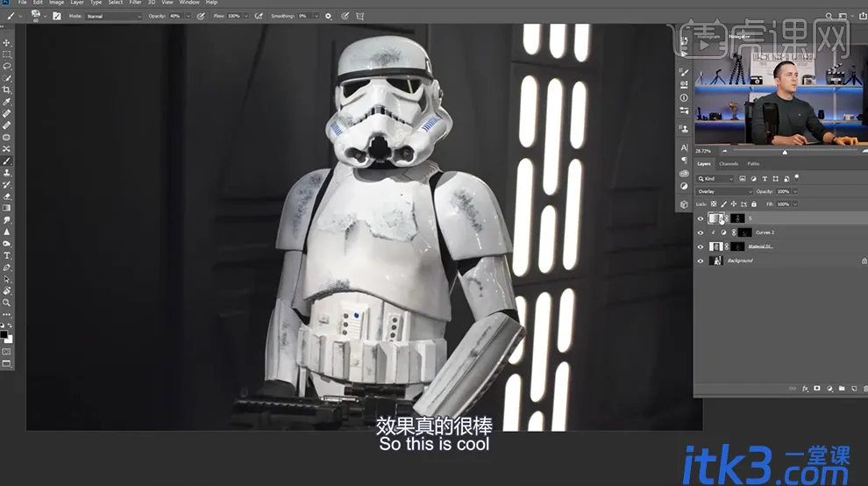Open the brush preset picker arrow
This screenshot has height=486, width=868.
pyautogui.click(x=45, y=16)
